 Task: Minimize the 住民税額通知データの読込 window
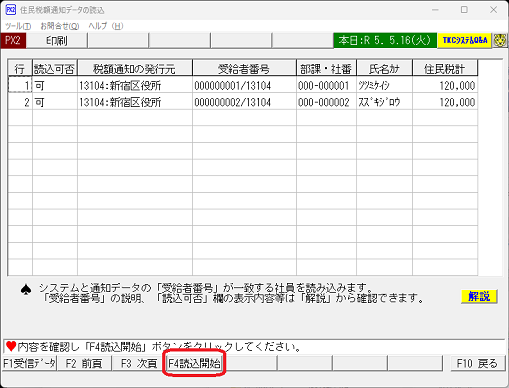click(x=435, y=10)
